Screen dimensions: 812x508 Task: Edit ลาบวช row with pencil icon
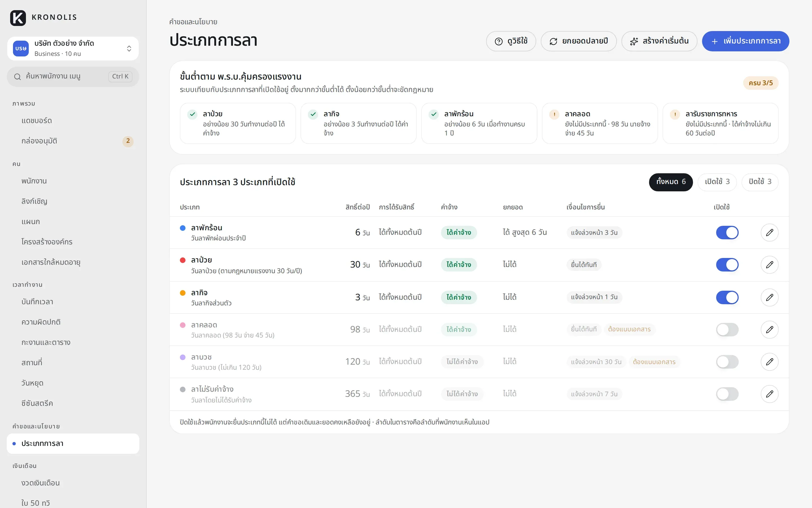(x=769, y=362)
